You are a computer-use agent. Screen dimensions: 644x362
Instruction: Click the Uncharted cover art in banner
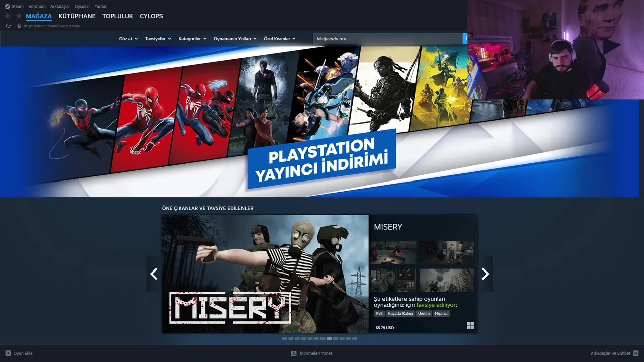(x=263, y=103)
